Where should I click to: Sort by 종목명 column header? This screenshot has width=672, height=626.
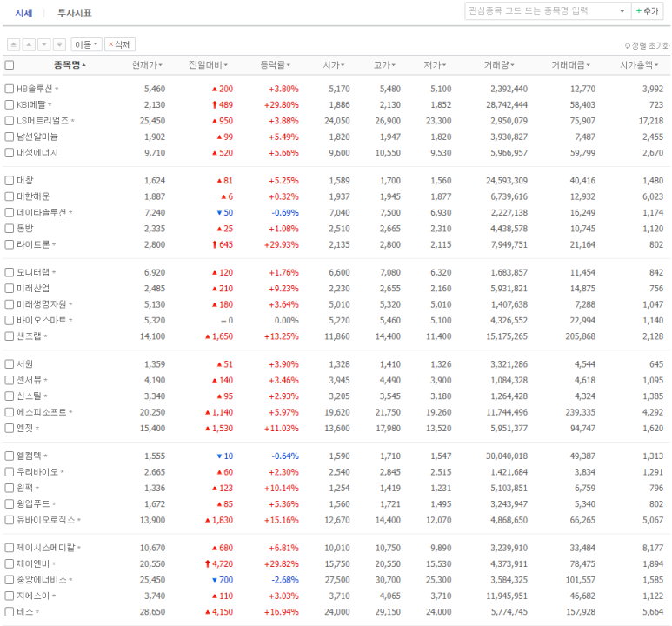point(70,65)
